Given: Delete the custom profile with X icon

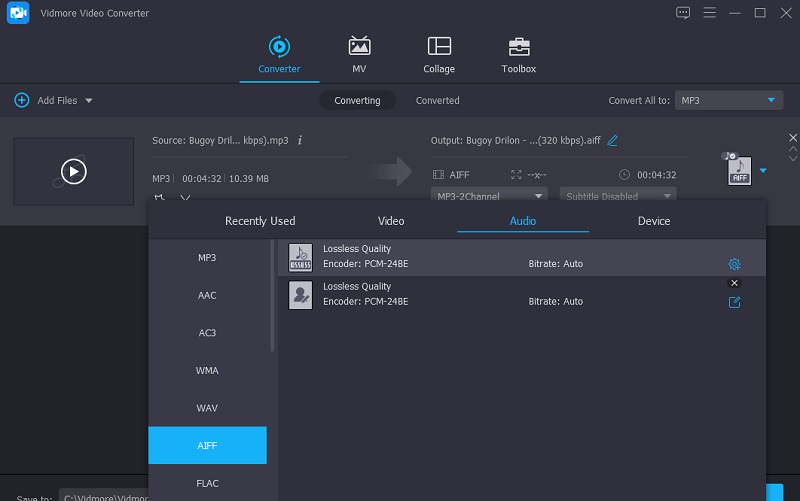Looking at the screenshot, I should point(734,283).
